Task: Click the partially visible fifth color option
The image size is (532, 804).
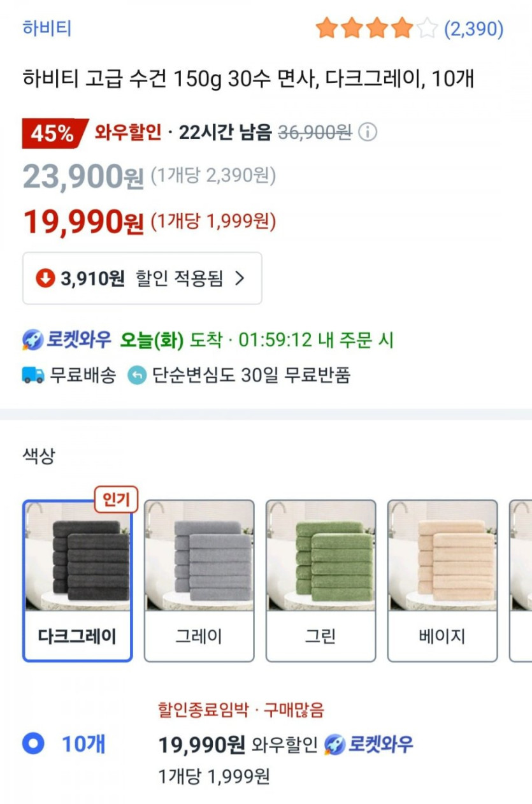Action: point(521,580)
